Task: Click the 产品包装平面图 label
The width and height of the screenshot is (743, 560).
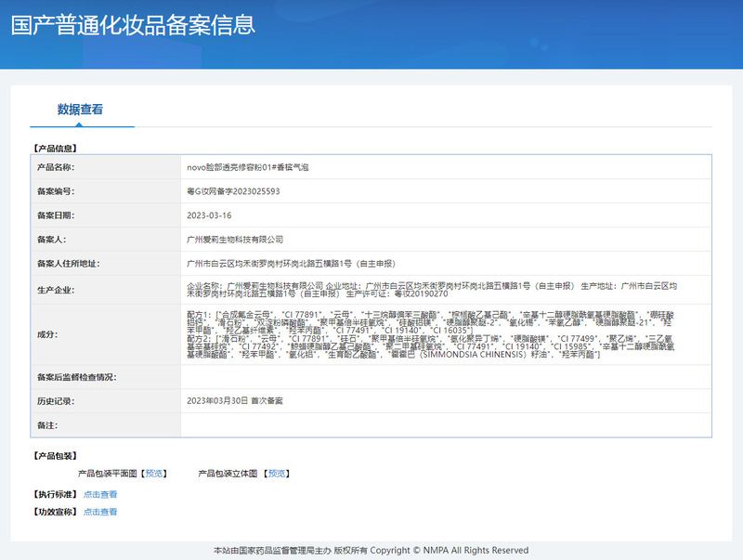Action: point(108,474)
